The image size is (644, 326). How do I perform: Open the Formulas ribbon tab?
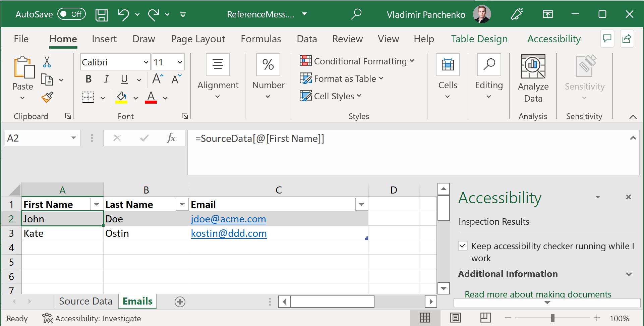260,39
